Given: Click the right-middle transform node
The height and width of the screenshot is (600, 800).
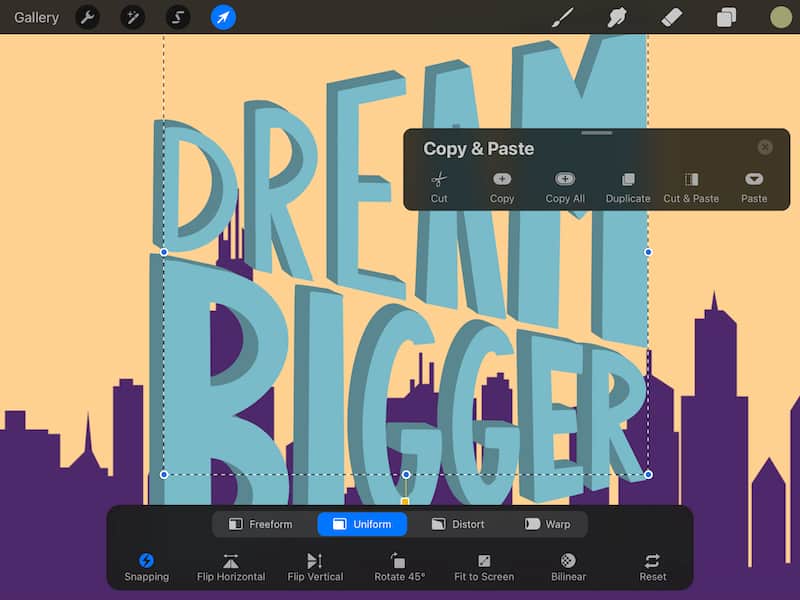Looking at the screenshot, I should tap(648, 252).
